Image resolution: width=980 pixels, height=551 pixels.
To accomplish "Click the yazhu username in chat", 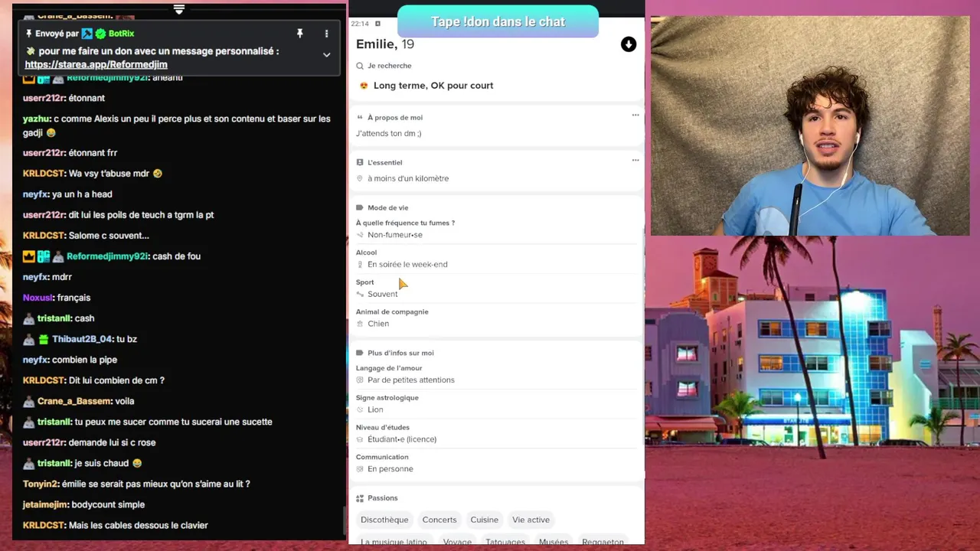I will [x=36, y=119].
